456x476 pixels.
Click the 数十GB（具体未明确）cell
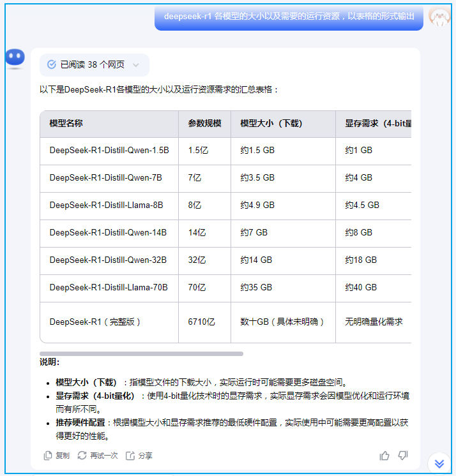click(283, 322)
